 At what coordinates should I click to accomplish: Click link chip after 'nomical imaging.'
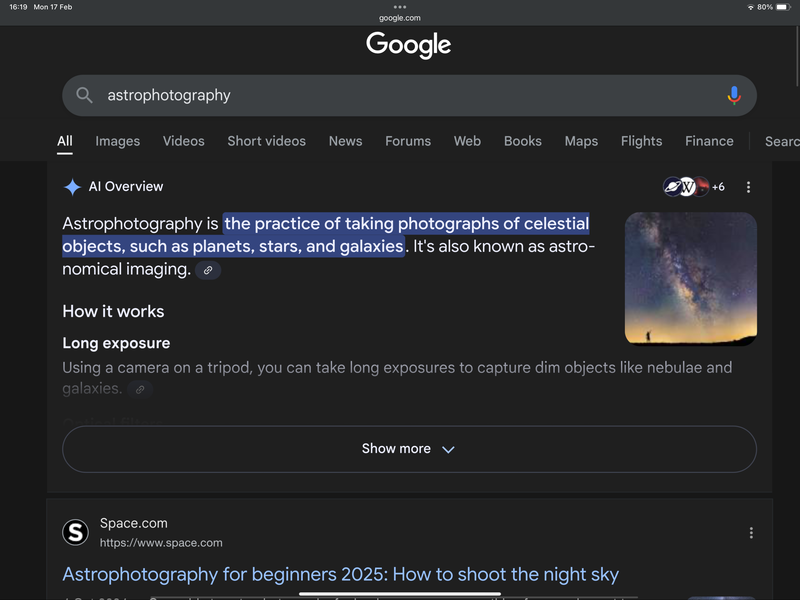click(208, 270)
